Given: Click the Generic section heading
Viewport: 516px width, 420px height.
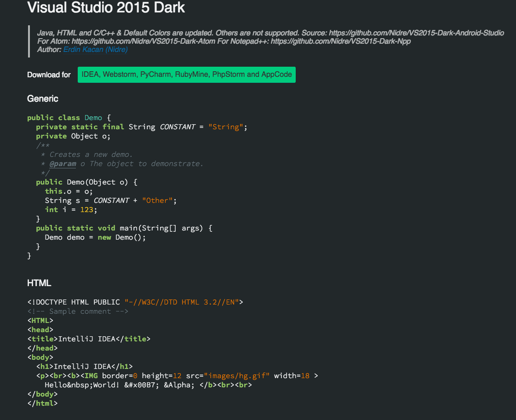Looking at the screenshot, I should click(43, 99).
